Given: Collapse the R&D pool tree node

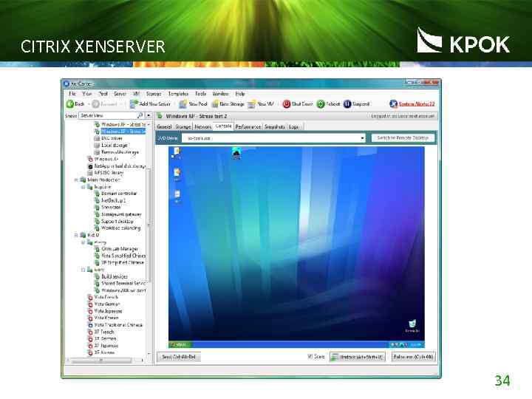Looking at the screenshot, I should tap(76, 235).
